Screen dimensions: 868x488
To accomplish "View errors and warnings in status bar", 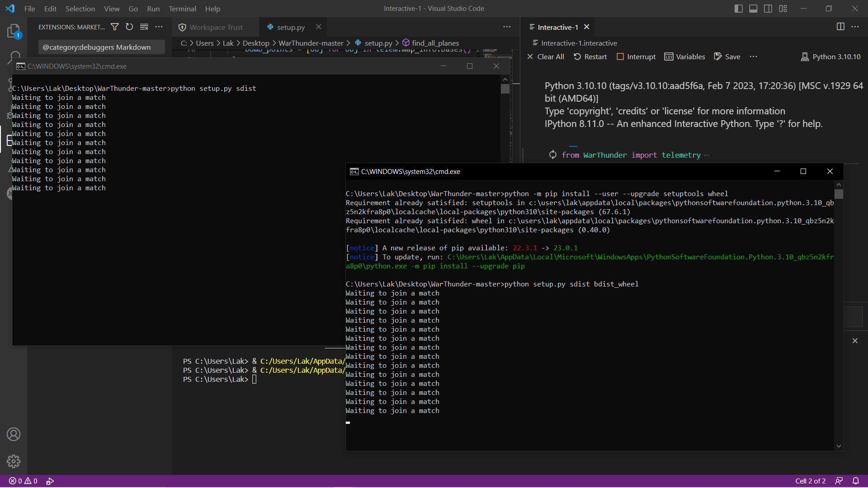I will coord(23,481).
